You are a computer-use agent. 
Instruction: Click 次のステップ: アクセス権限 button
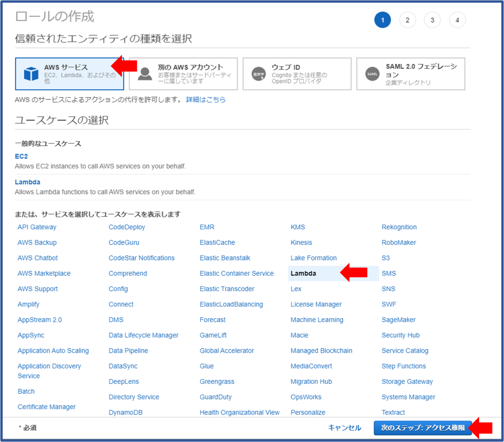click(x=423, y=428)
